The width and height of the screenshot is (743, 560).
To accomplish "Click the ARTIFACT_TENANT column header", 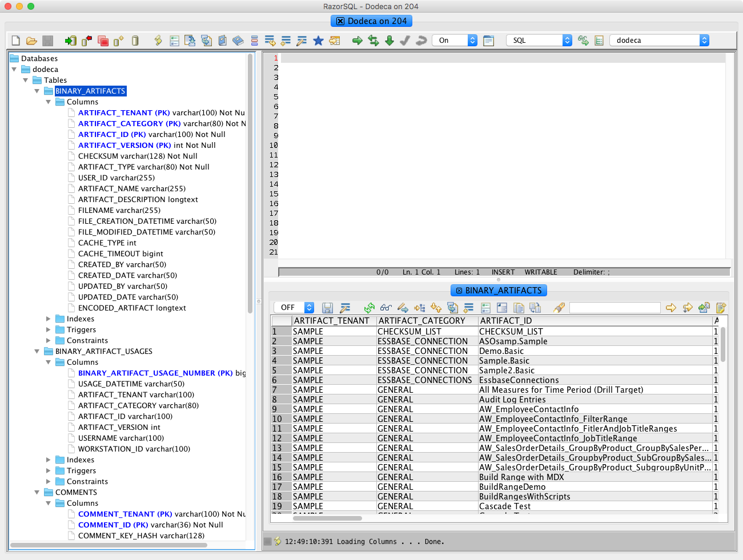I will (x=334, y=321).
